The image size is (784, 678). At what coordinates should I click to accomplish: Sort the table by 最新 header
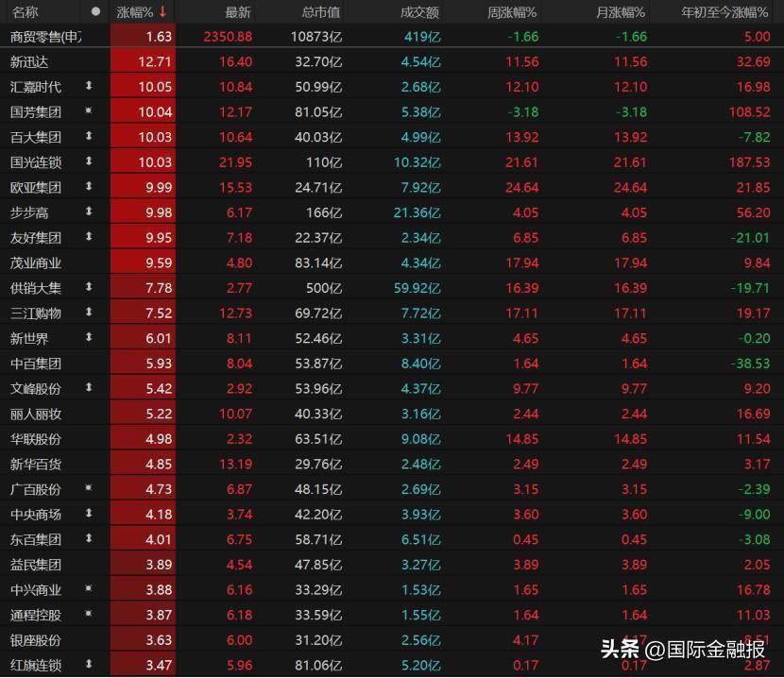tap(237, 12)
